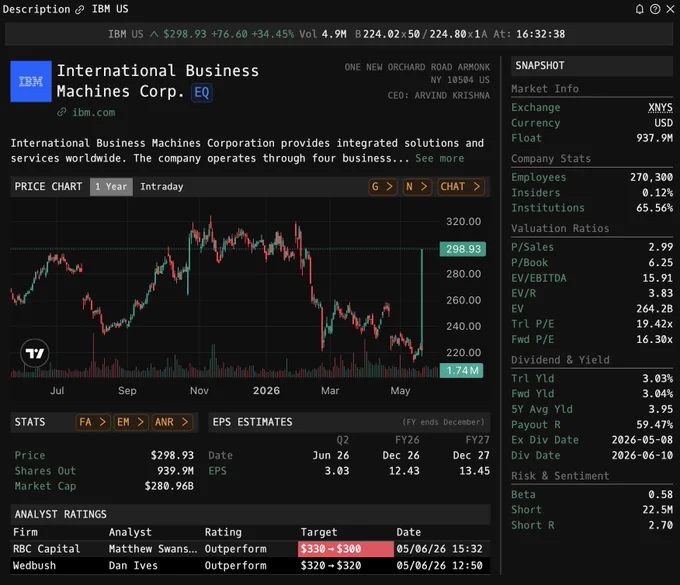Image resolution: width=680 pixels, height=585 pixels.
Task: Click the TradingView logo on the chart
Action: [x=35, y=353]
